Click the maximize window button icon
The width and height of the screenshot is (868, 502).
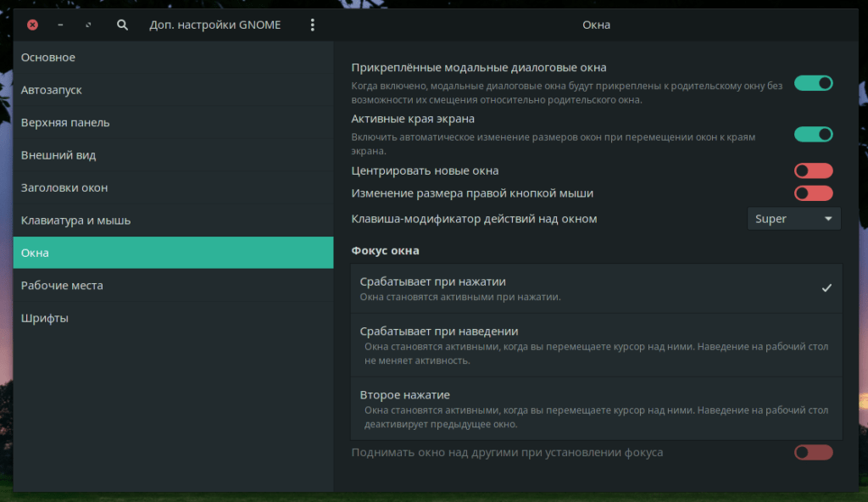pyautogui.click(x=89, y=25)
